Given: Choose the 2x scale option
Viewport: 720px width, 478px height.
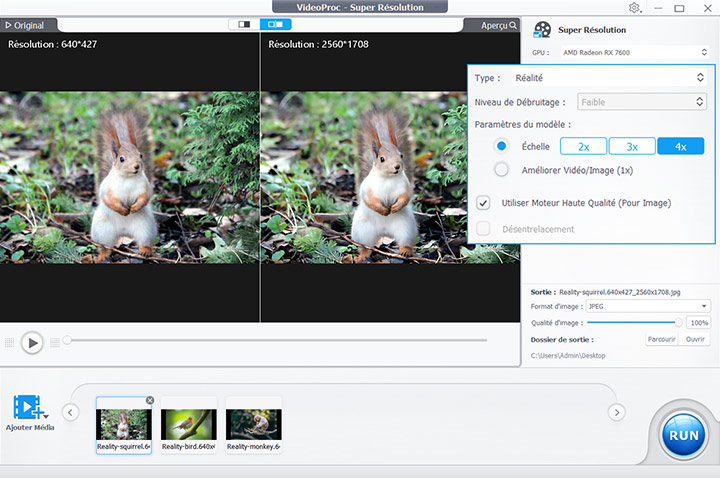Looking at the screenshot, I should point(583,146).
